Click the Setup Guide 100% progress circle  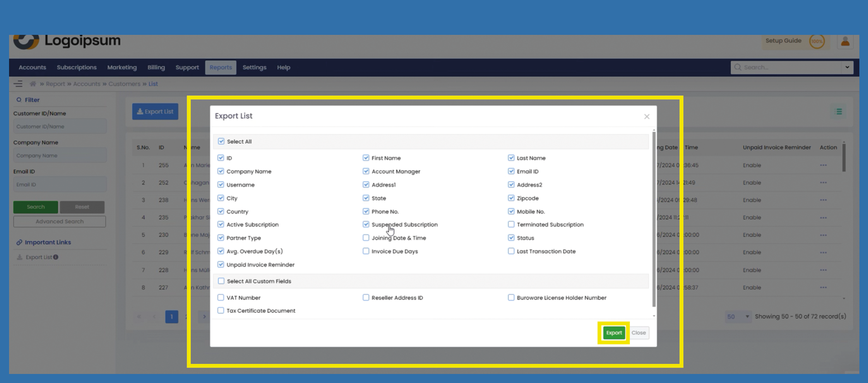pos(817,42)
